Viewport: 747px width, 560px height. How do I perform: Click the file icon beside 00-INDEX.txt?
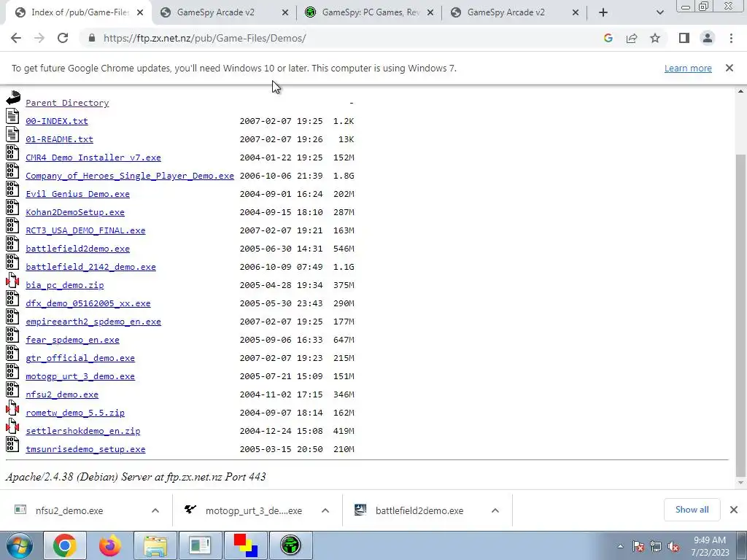13,116
